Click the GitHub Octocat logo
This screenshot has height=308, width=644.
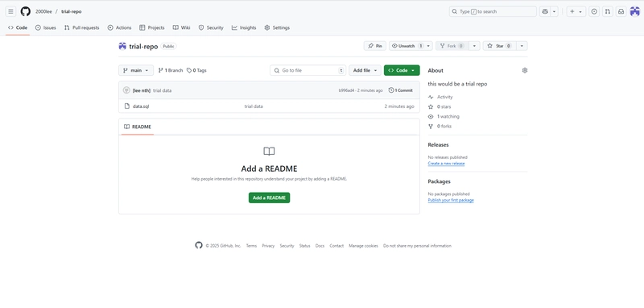26,11
